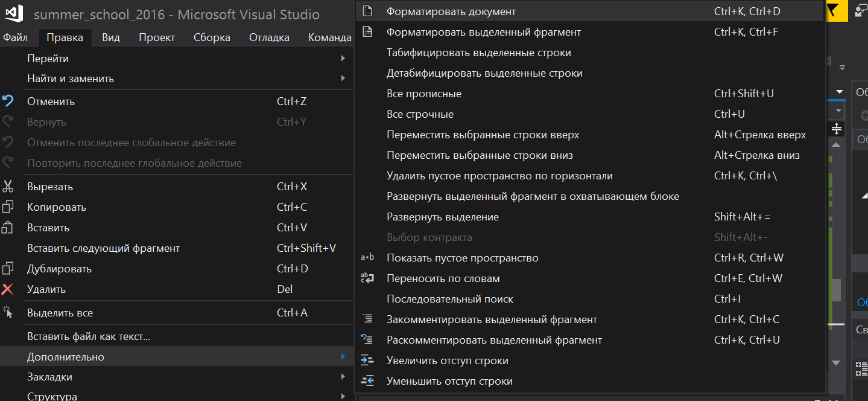
Task: Choose Все прописные
Action: pyautogui.click(x=589, y=94)
